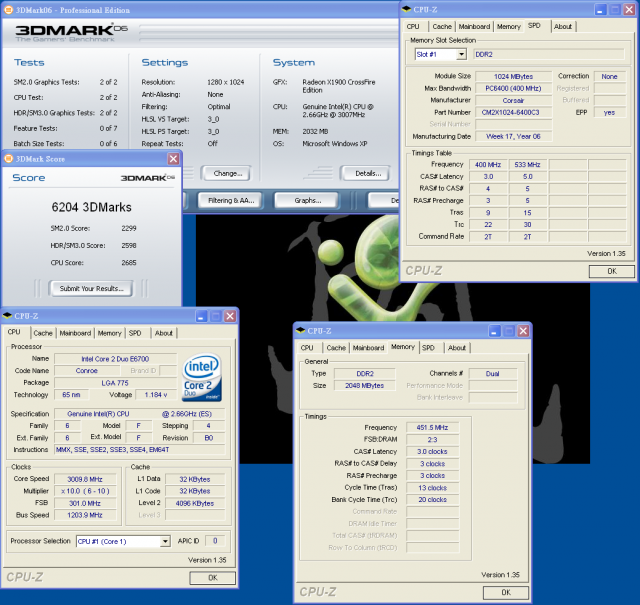Screen dimensions: 640x605
Task: Click the Max Bandwidth PC6400 field
Action: click(513, 88)
